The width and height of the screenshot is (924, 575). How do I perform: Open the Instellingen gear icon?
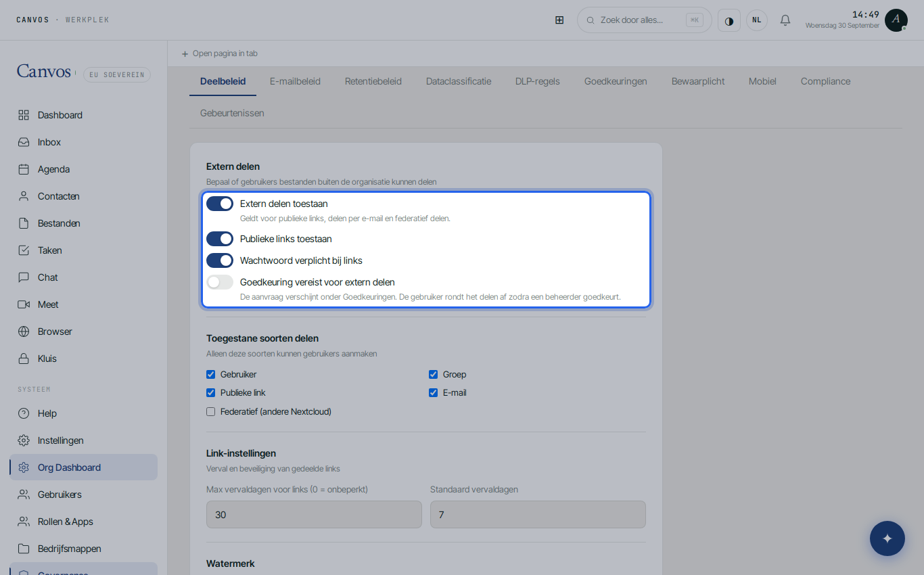click(24, 440)
